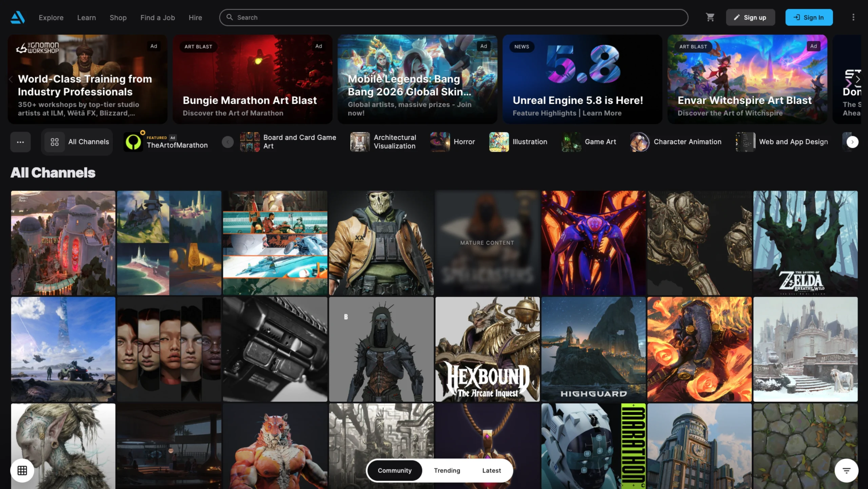This screenshot has height=489, width=868.
Task: Select the Architectural Visualization channel
Action: point(383,142)
